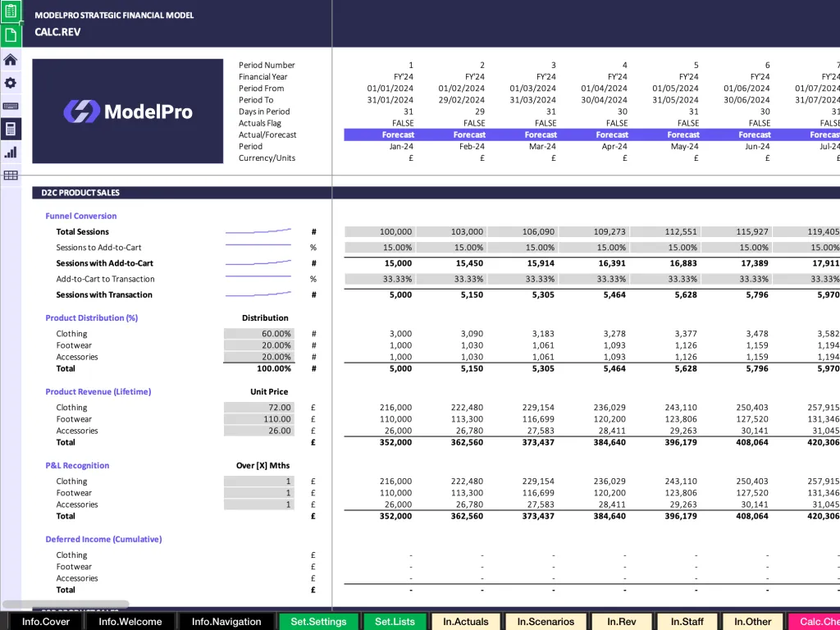This screenshot has height=630, width=840.
Task: Select the document page icon below the clipboard
Action: coord(11,35)
